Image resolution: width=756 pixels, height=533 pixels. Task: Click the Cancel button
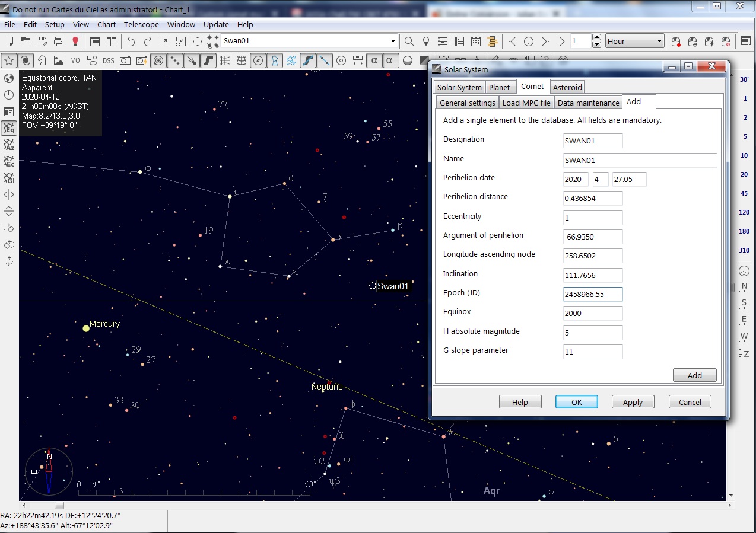(x=690, y=402)
